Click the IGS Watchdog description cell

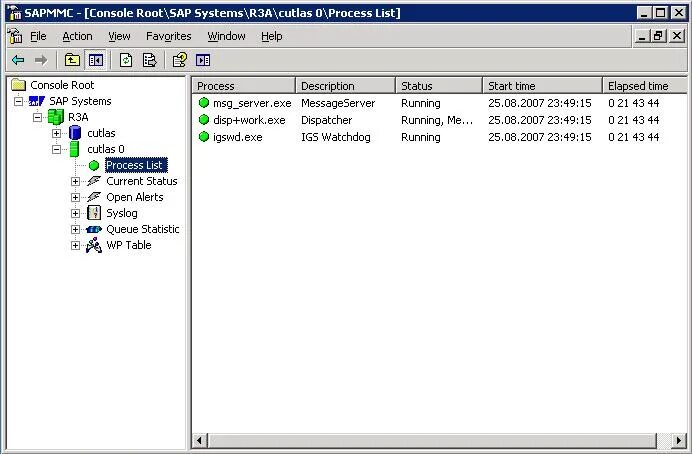[x=336, y=137]
